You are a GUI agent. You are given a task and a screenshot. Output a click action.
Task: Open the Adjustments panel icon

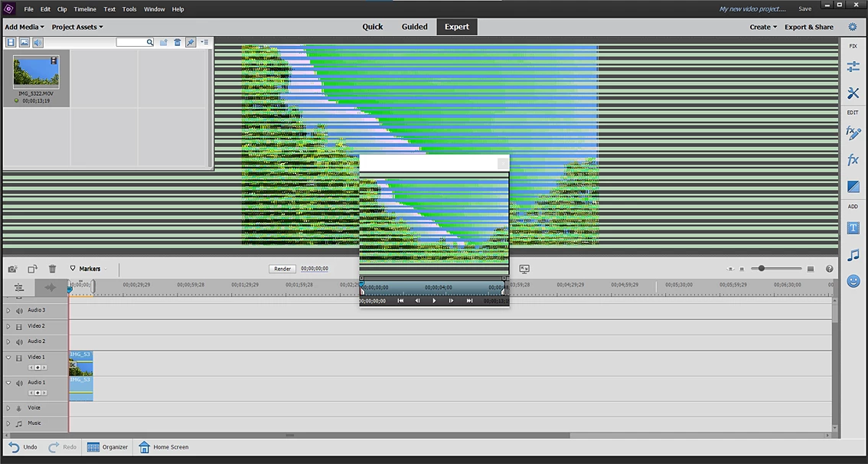(x=853, y=67)
